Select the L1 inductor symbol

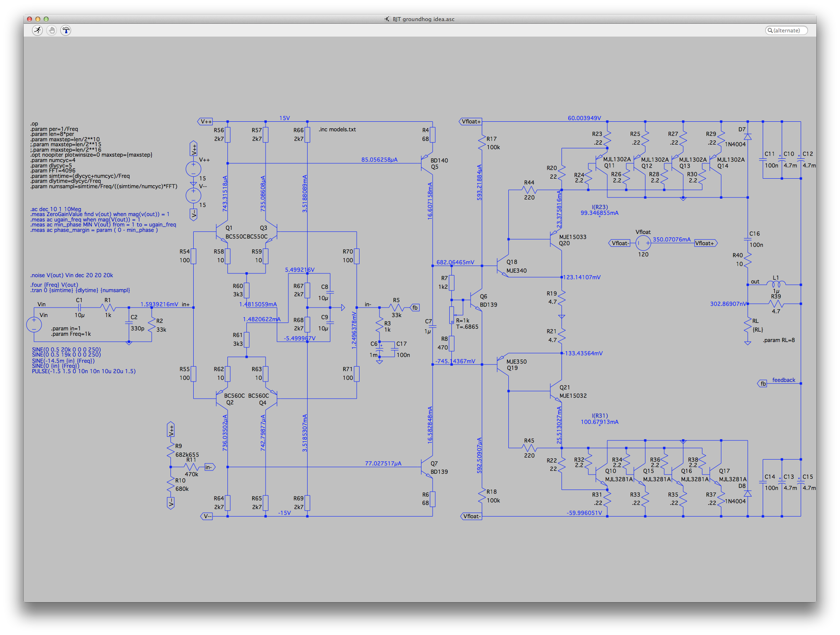tap(776, 284)
